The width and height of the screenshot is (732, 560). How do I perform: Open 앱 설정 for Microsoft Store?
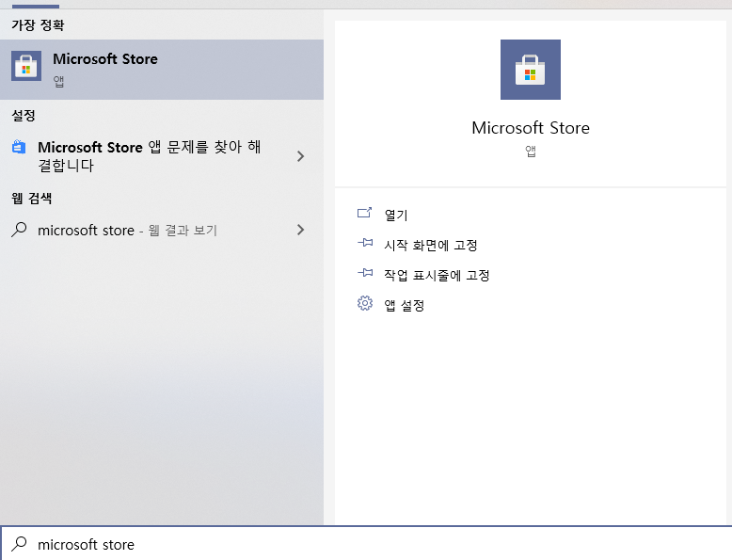405,306
